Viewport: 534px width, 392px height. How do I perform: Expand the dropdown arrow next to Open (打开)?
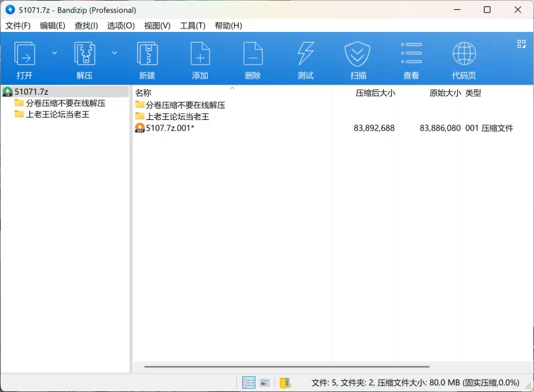click(x=55, y=53)
